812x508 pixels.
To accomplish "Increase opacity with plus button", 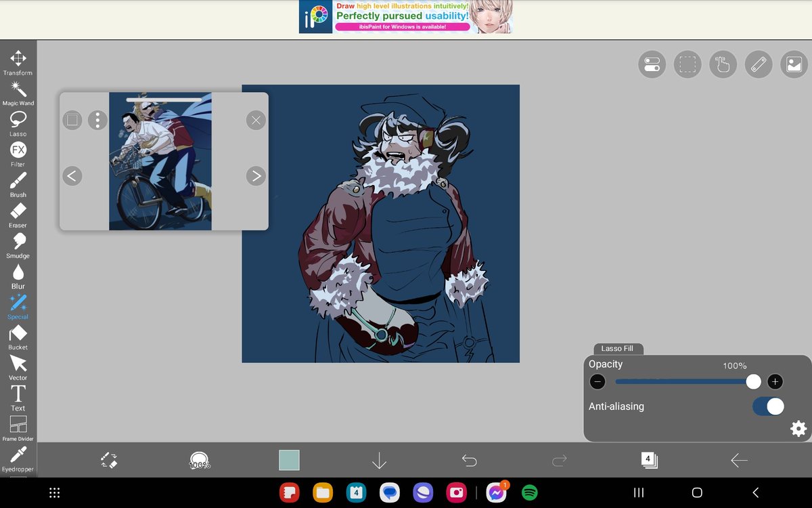I will 775,382.
